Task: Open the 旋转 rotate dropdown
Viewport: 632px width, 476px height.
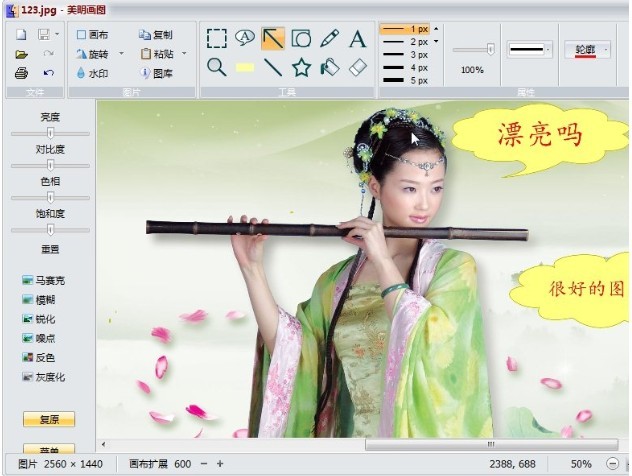Action: pyautogui.click(x=121, y=54)
